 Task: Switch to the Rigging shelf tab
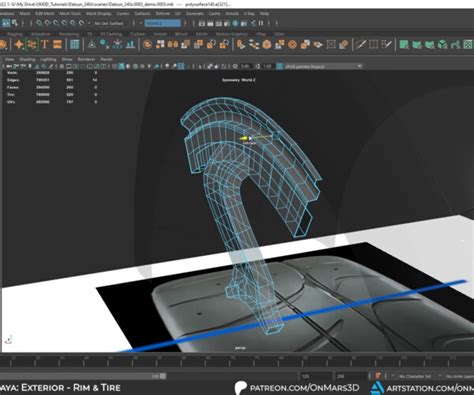15,34
